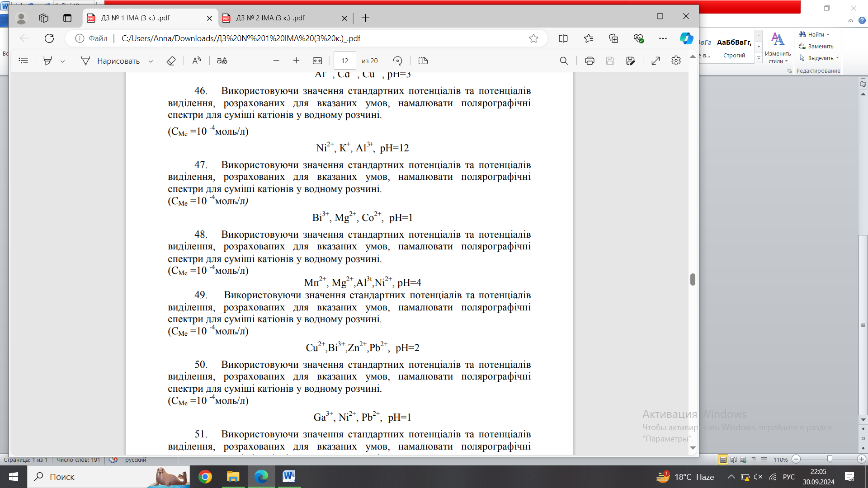This screenshot has height=488, width=868.
Task: Toggle split screen view in Edge
Action: [x=563, y=38]
